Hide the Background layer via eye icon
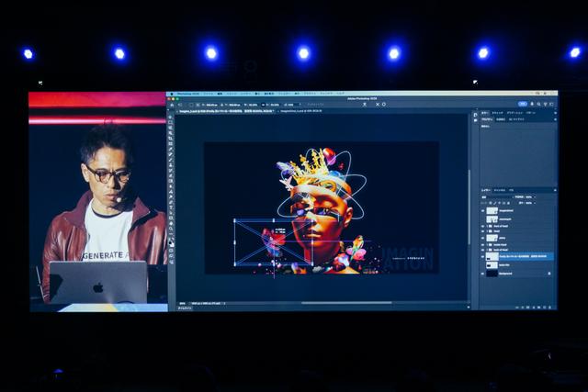Screen dimensions: 588x392 483,274
